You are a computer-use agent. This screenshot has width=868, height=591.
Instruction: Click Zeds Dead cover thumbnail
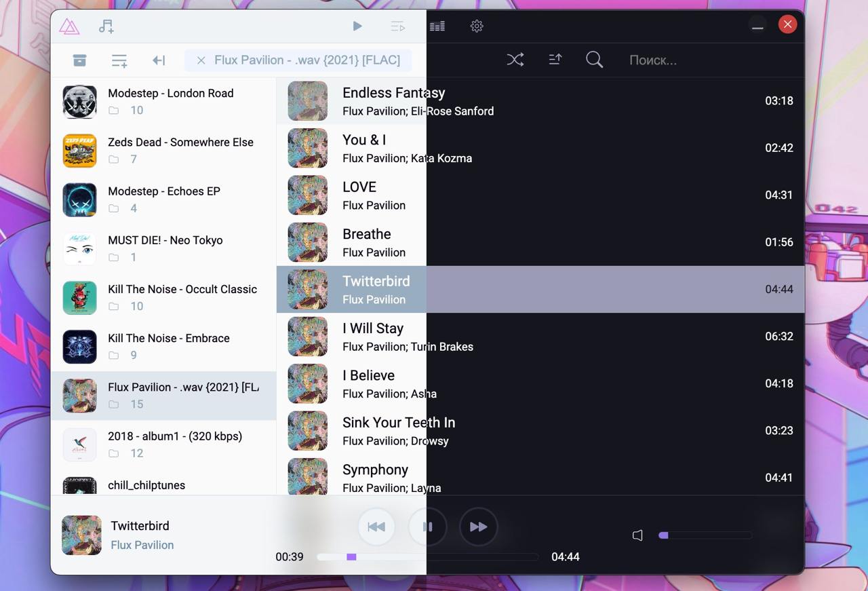(79, 151)
